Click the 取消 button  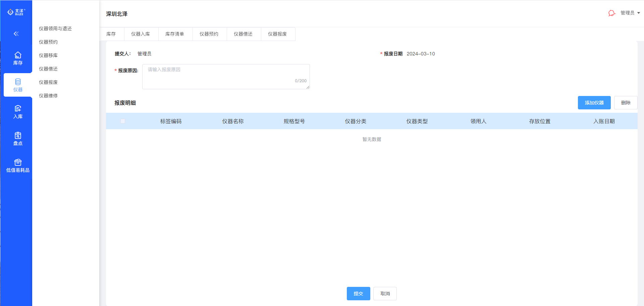(385, 294)
